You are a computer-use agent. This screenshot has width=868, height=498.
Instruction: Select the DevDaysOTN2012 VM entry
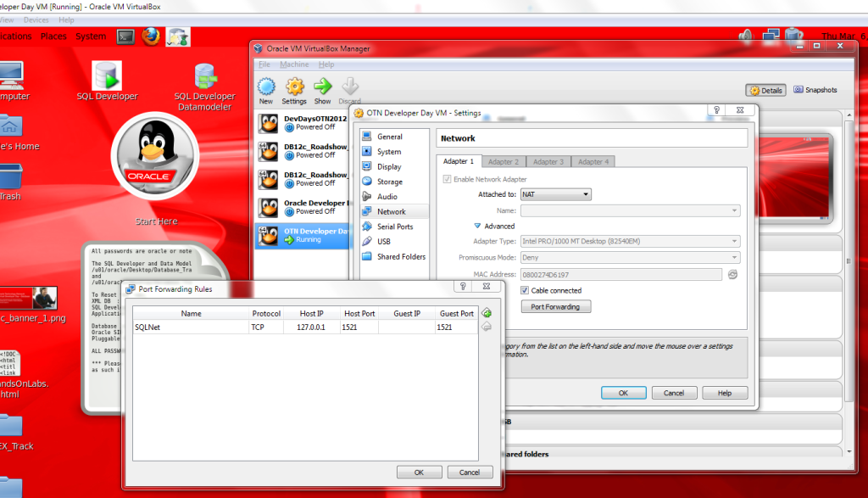coord(303,123)
